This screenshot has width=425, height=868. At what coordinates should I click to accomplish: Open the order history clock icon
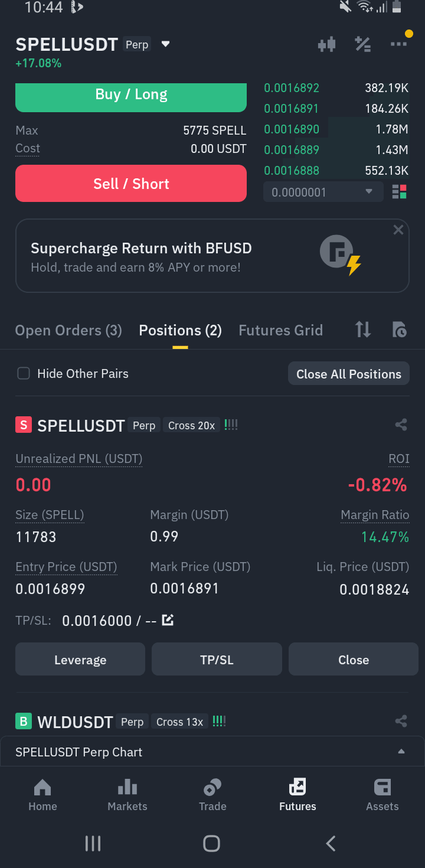[400, 330]
